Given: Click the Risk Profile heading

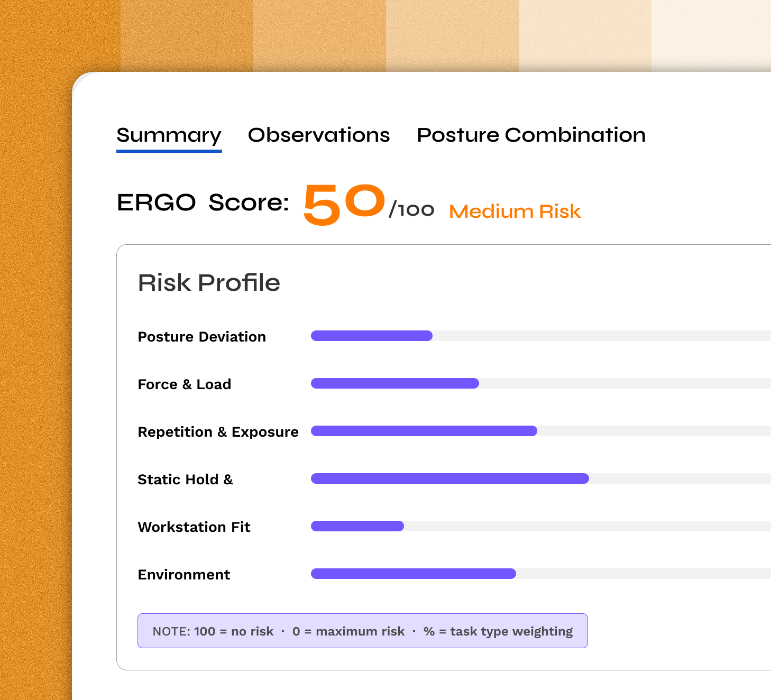Looking at the screenshot, I should [x=209, y=282].
